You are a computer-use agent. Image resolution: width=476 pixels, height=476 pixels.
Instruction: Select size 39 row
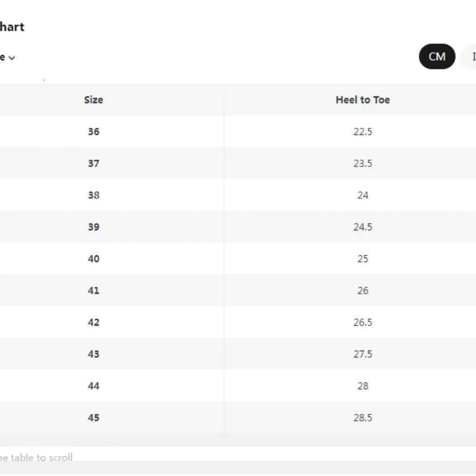pos(238,227)
